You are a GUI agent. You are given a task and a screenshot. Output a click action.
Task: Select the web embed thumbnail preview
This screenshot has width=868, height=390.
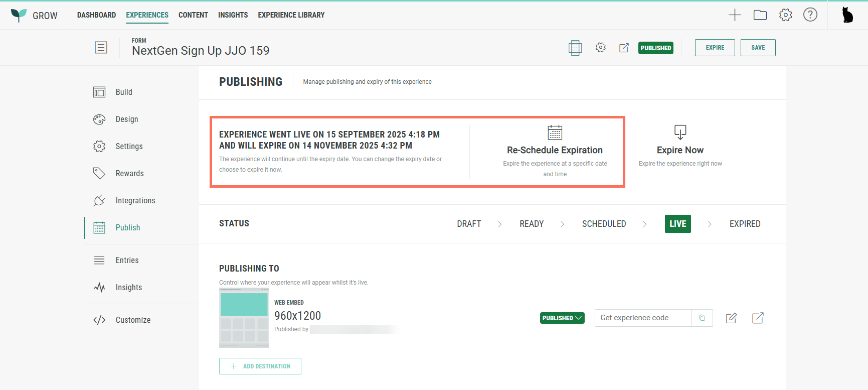[244, 318]
